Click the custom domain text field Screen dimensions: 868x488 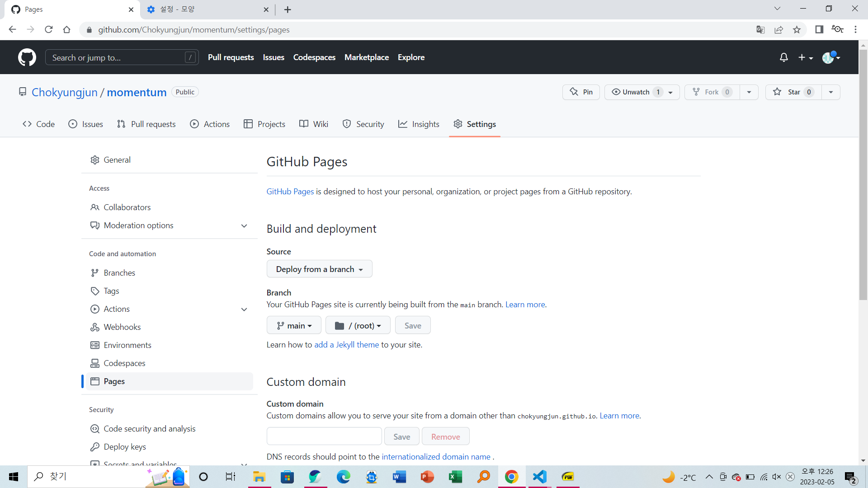coord(324,436)
